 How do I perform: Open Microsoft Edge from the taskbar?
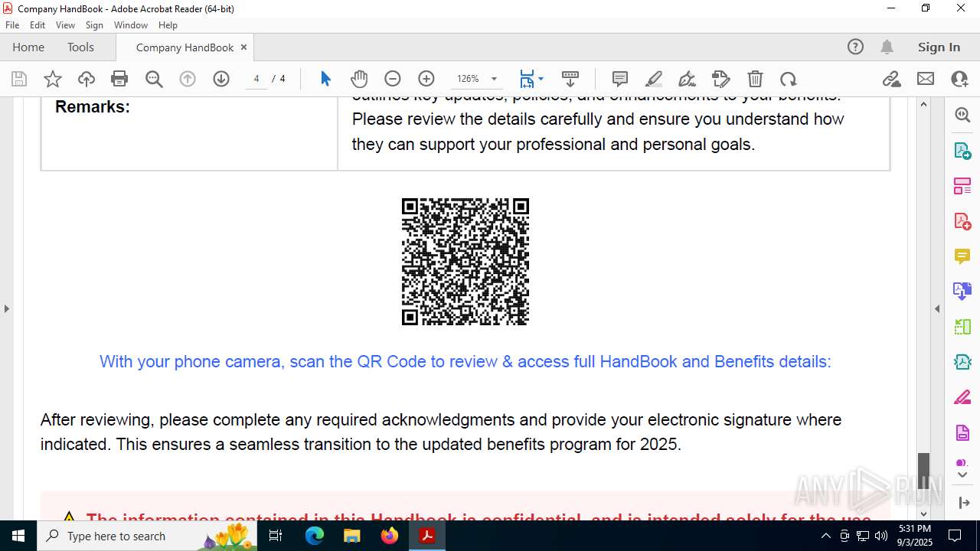pyautogui.click(x=315, y=536)
